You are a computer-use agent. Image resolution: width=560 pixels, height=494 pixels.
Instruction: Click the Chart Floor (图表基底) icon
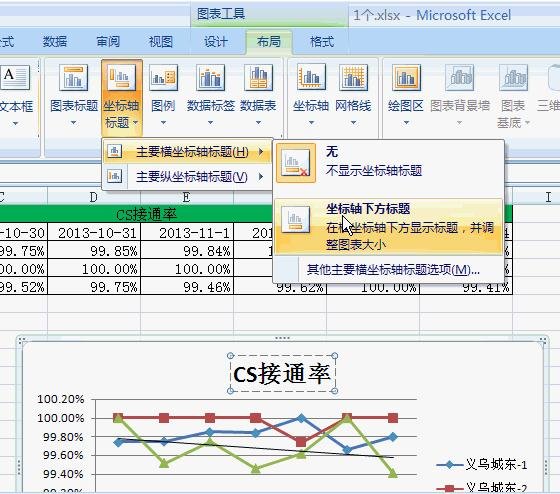[x=513, y=77]
